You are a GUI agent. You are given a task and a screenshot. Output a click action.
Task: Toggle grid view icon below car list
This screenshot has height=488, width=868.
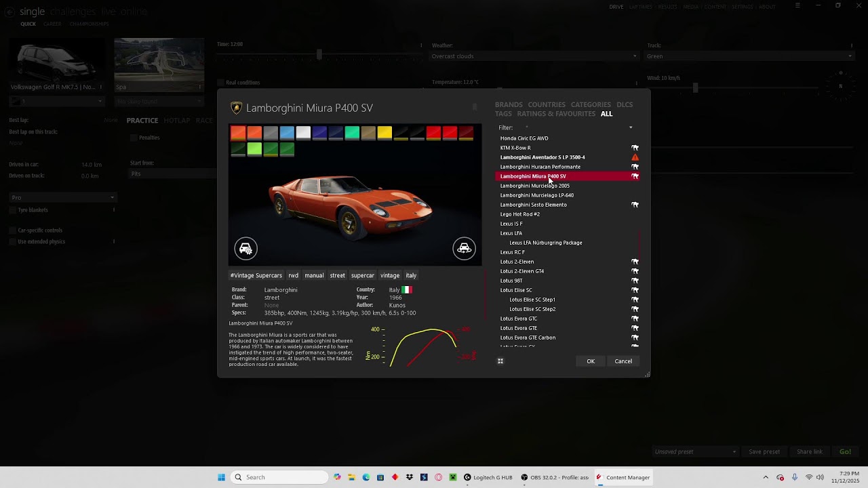[500, 361]
